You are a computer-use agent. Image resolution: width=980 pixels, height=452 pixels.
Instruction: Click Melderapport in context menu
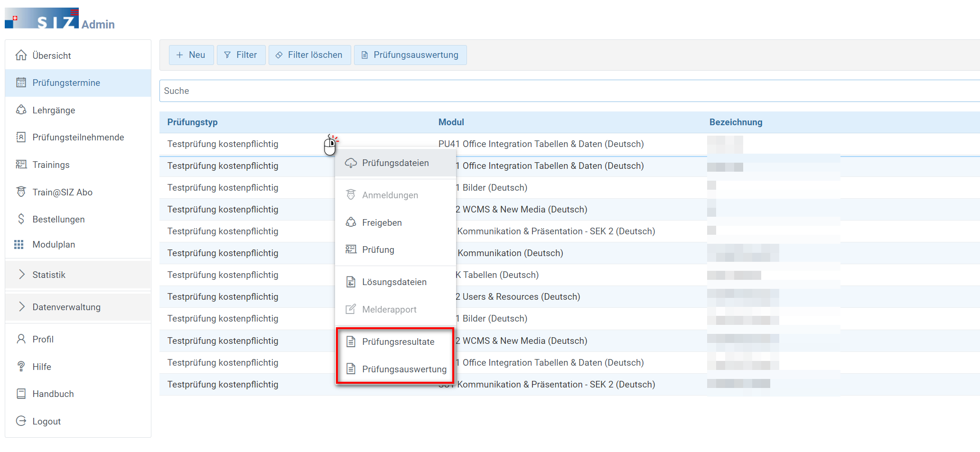pos(395,309)
